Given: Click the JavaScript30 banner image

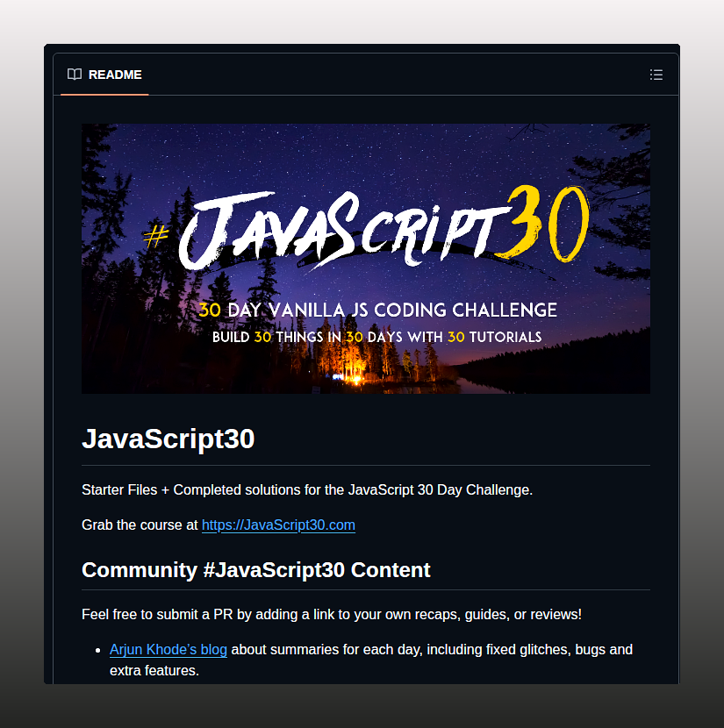Looking at the screenshot, I should tap(366, 259).
